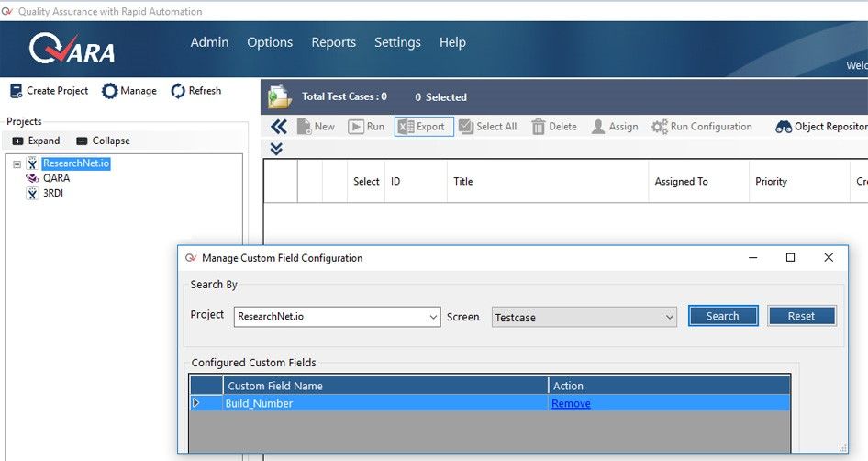Click the test cases folder icon
The height and width of the screenshot is (461, 868).
coord(280,97)
